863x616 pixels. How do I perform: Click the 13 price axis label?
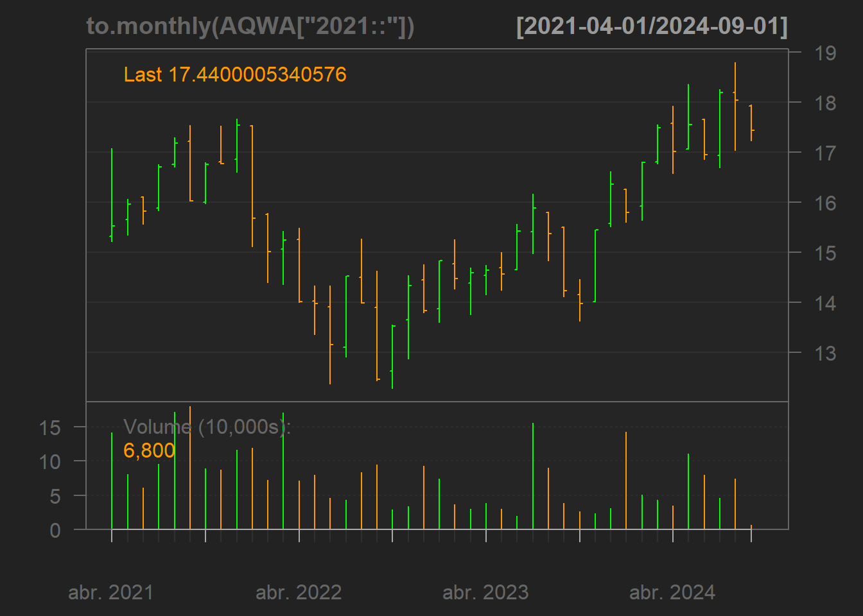825,353
